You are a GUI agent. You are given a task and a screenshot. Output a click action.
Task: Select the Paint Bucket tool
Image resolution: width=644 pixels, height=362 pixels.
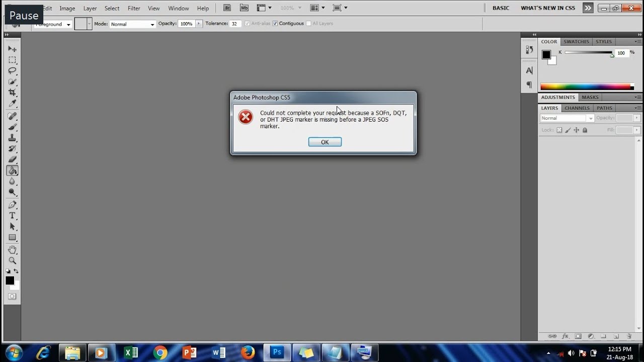13,171
